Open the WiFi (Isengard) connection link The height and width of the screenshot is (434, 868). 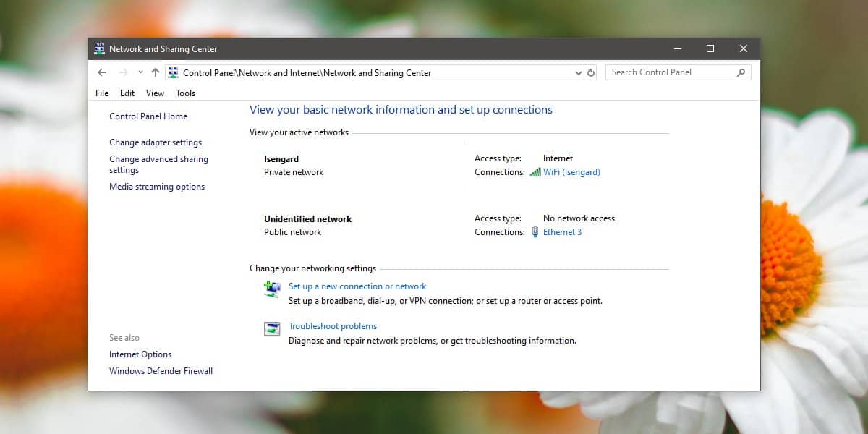571,172
